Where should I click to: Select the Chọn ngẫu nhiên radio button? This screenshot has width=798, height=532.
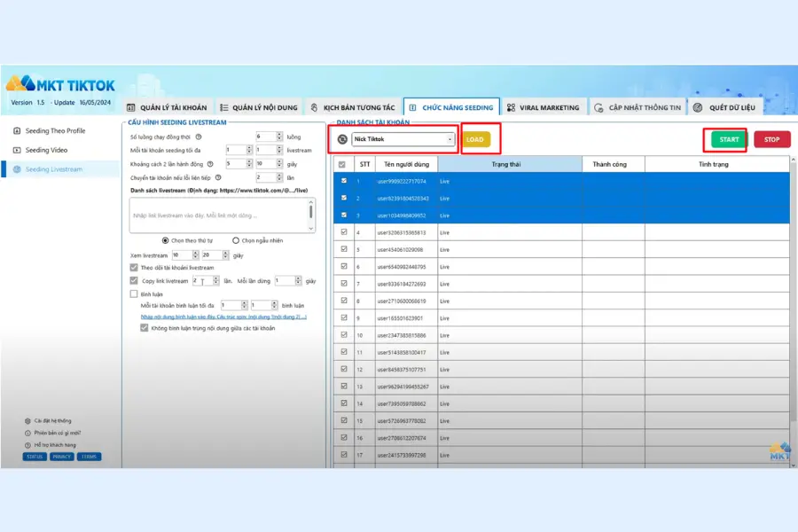[236, 240]
